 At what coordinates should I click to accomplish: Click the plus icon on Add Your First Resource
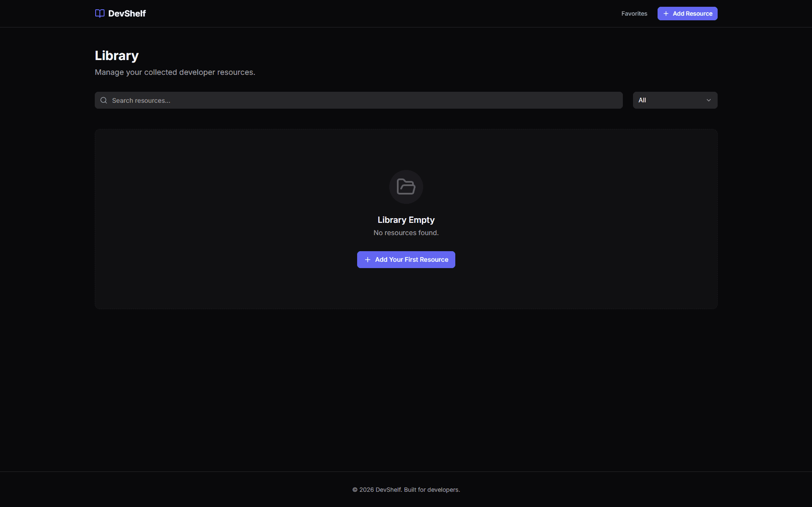click(368, 259)
